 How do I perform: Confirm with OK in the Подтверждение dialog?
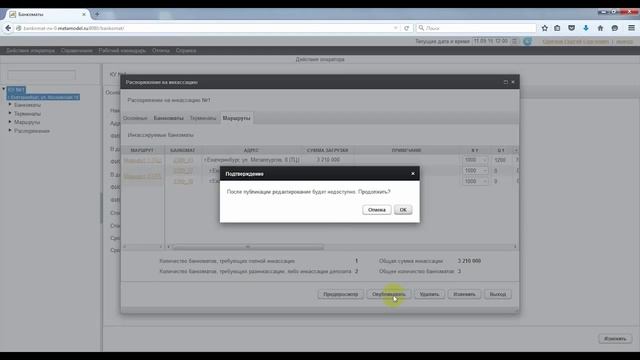[x=403, y=210]
